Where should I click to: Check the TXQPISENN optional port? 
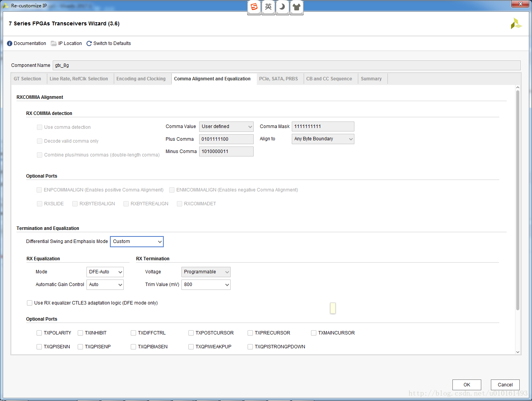39,347
